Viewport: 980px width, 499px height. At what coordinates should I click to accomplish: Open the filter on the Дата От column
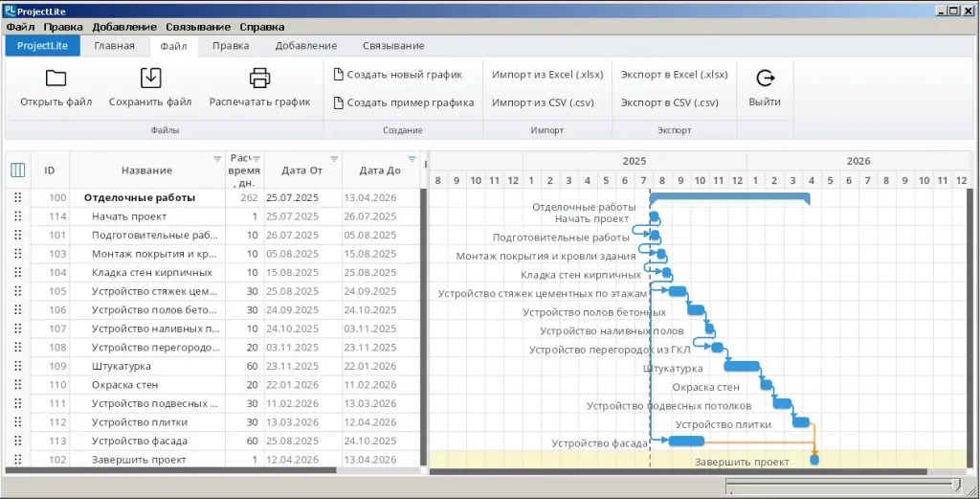coord(334,159)
